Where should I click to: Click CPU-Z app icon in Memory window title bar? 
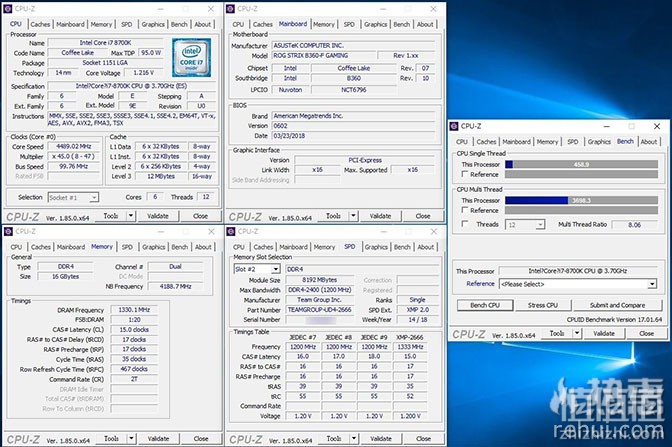pos(8,231)
